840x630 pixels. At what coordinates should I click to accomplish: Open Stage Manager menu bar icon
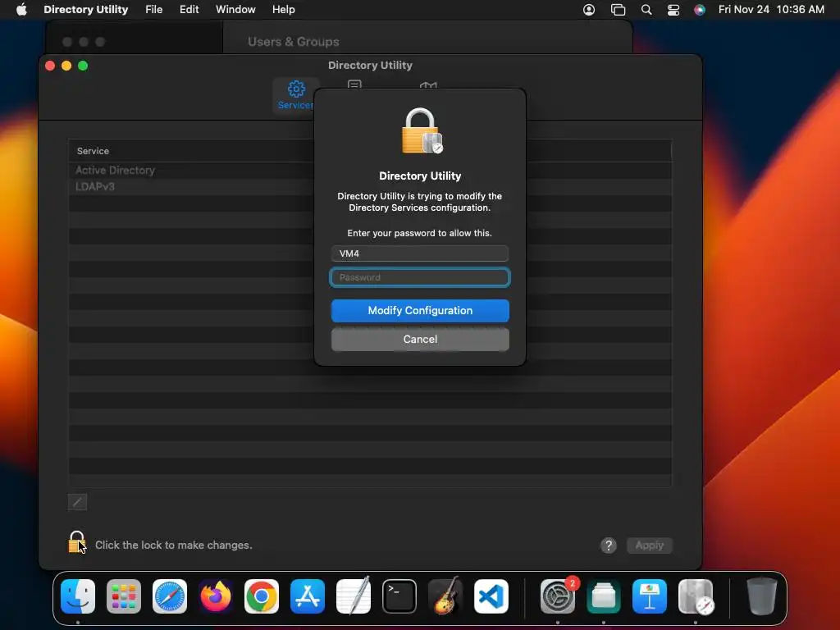click(618, 10)
